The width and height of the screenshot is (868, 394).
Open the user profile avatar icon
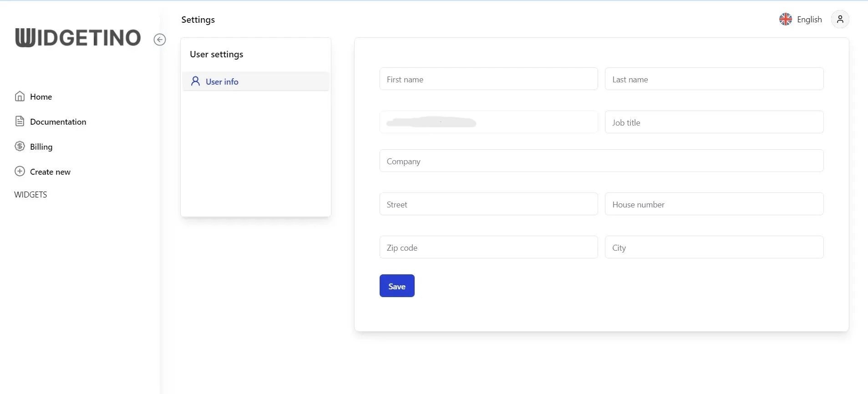click(840, 19)
